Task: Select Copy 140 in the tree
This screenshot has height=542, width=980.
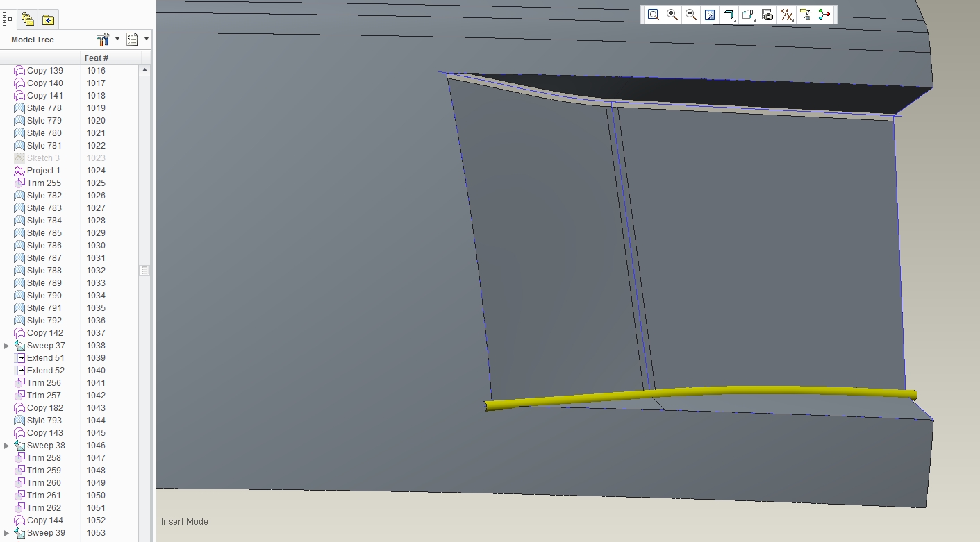Action: tap(45, 83)
